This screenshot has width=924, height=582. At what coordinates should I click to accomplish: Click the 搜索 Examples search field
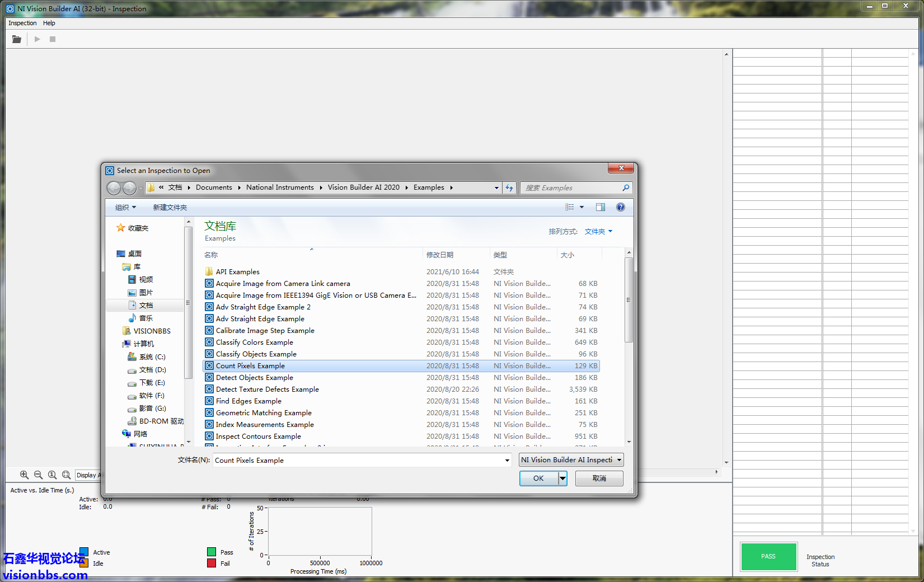pos(571,188)
